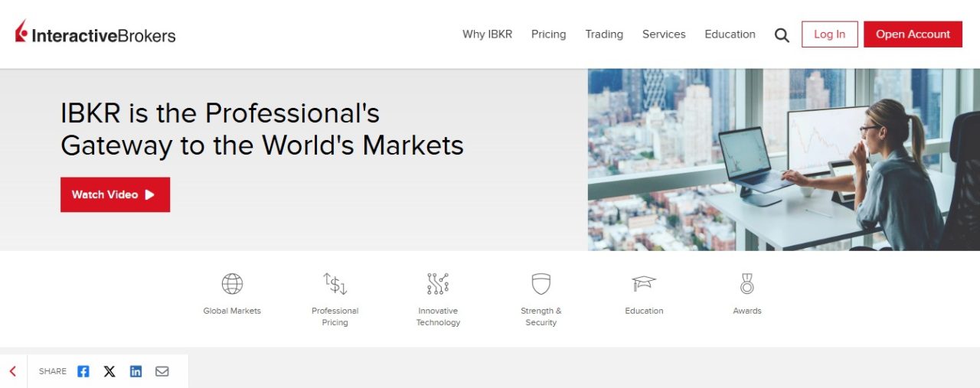
Task: Select the Awards medal icon
Action: point(747,284)
